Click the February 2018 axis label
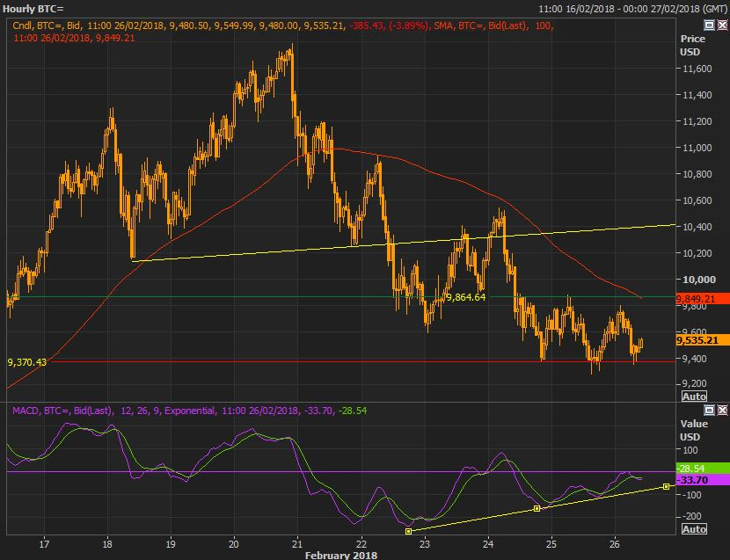This screenshot has height=560, width=730. (x=340, y=555)
